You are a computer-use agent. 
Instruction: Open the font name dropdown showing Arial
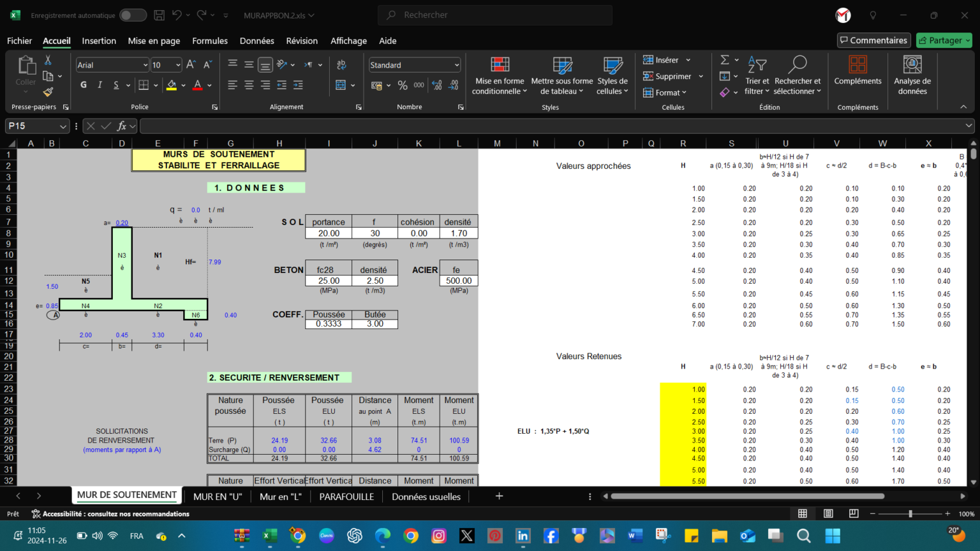[x=112, y=64]
